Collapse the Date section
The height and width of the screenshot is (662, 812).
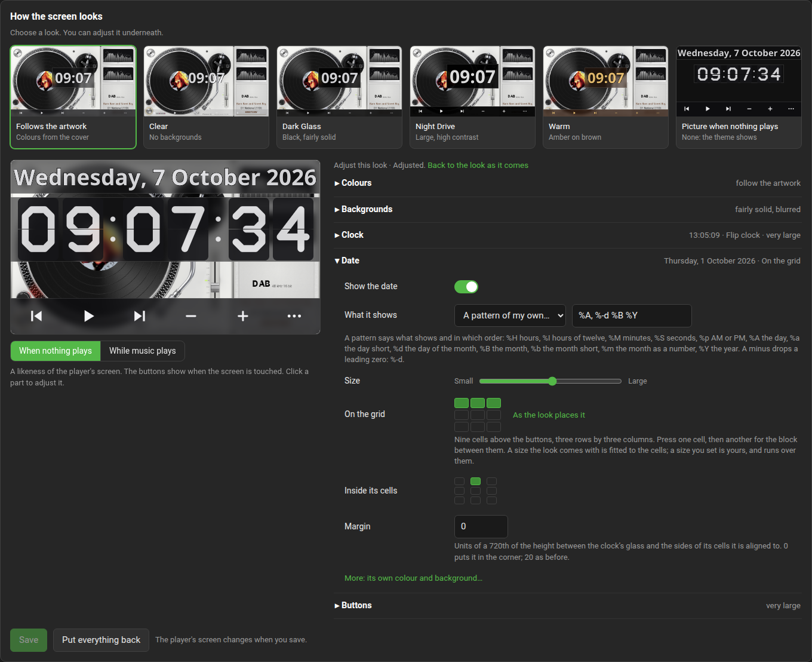pyautogui.click(x=567, y=260)
